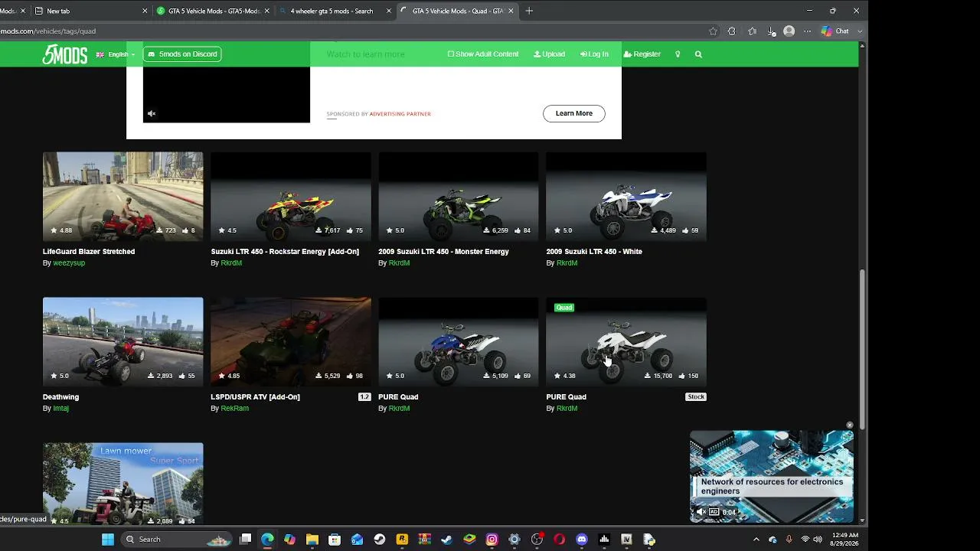Click the Monster Energy quad thumbnail

point(459,197)
